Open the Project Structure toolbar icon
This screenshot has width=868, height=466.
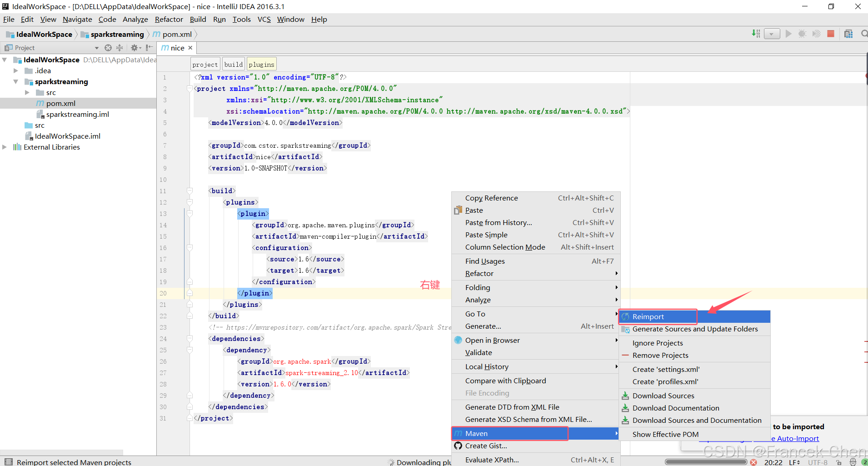pos(848,34)
